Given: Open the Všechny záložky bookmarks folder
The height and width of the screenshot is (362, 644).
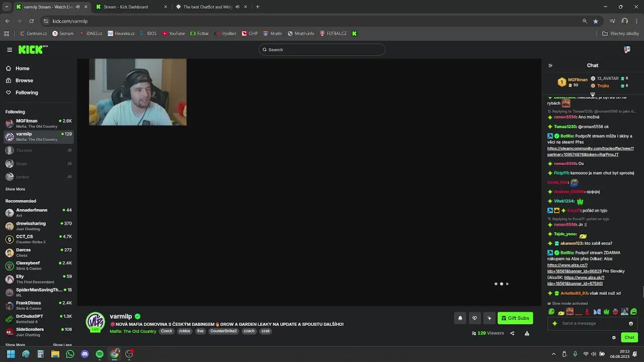Looking at the screenshot, I should [x=620, y=34].
